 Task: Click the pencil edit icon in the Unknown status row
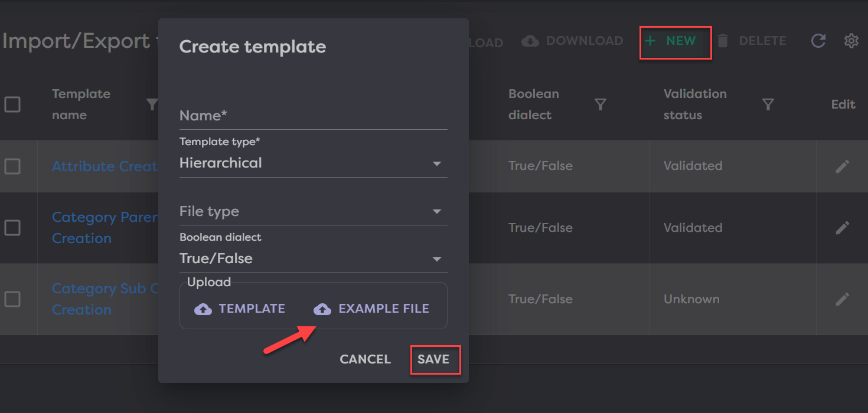[x=843, y=299]
